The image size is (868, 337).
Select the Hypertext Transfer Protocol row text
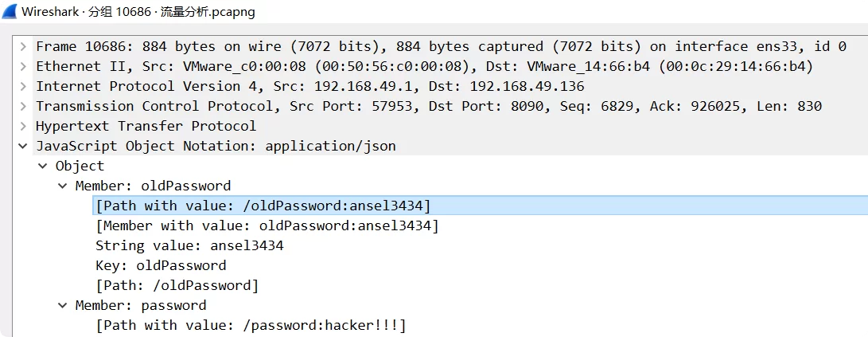click(x=146, y=127)
